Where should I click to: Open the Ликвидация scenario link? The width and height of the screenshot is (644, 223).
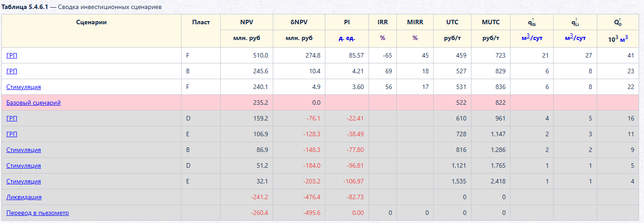[24, 197]
